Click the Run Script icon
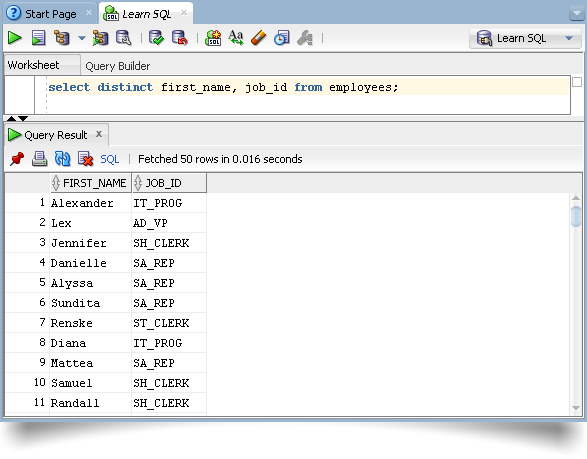This screenshot has width=587, height=459. coord(38,38)
